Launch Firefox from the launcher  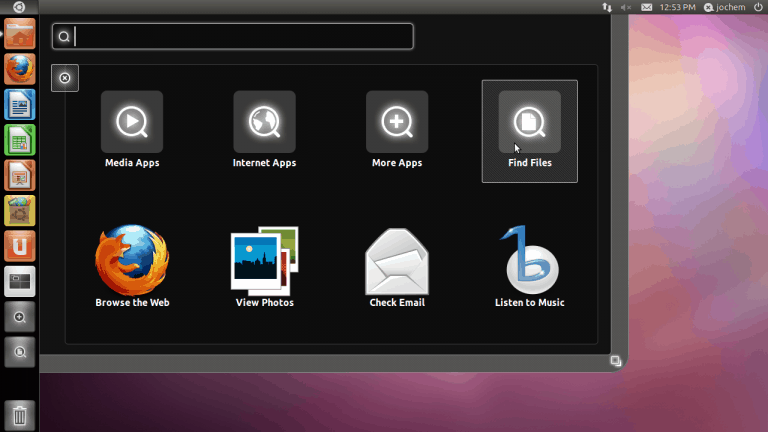click(x=20, y=69)
